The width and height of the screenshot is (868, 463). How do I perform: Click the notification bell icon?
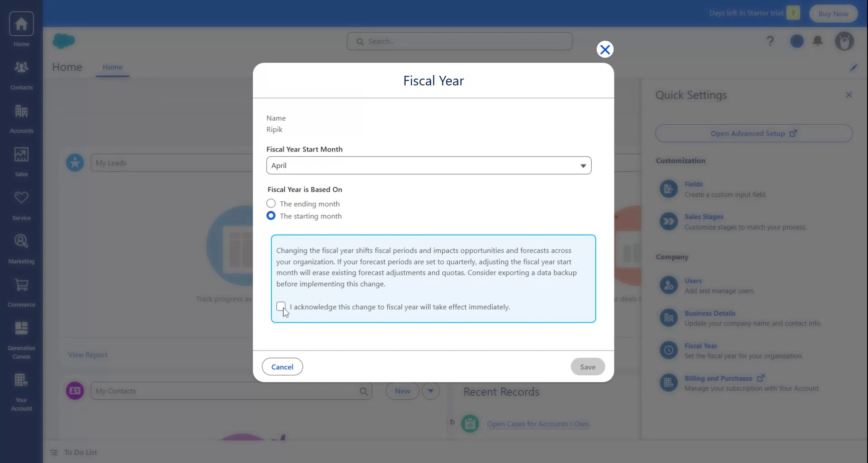(818, 41)
